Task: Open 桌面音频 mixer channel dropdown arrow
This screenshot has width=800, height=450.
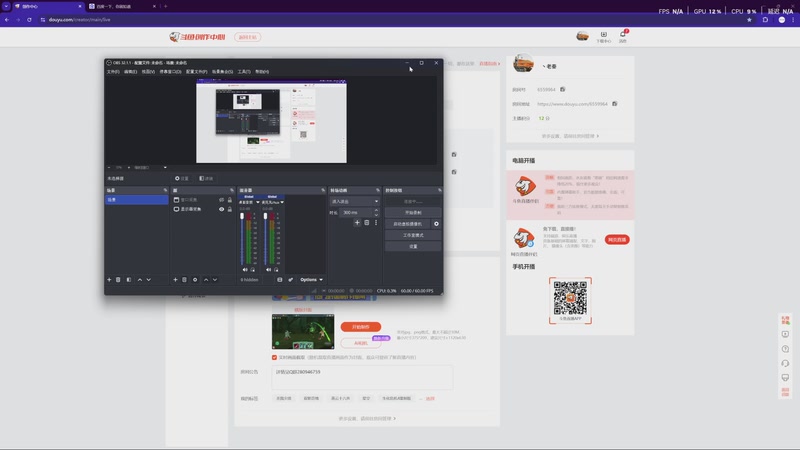Action: click(x=258, y=202)
